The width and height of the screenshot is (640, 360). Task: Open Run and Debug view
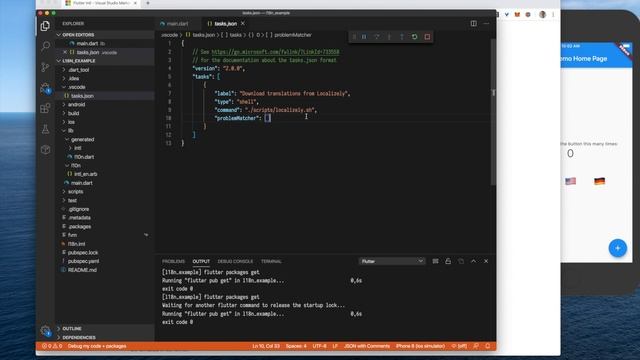[x=45, y=88]
